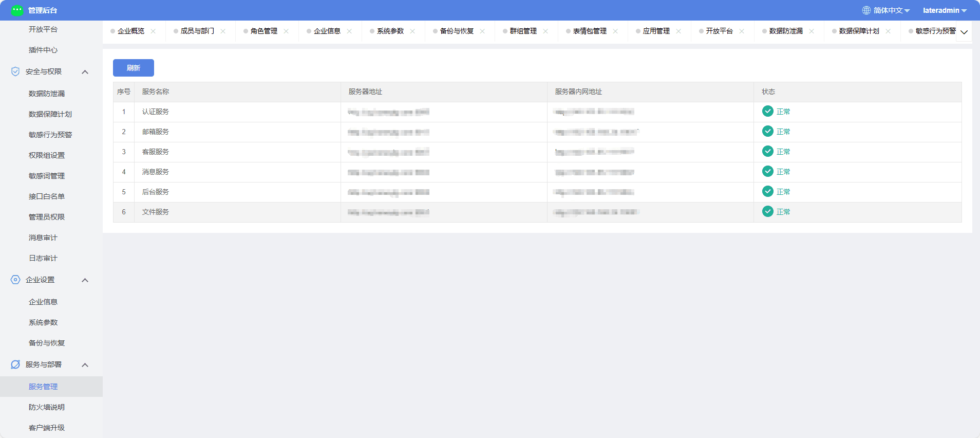Switch to the 成员与部门 tab

tap(197, 31)
